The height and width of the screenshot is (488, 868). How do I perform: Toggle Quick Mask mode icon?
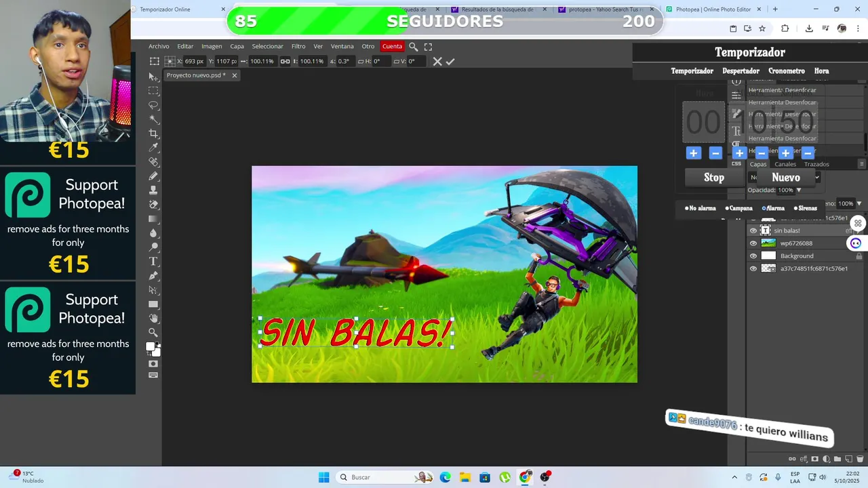pos(153,364)
